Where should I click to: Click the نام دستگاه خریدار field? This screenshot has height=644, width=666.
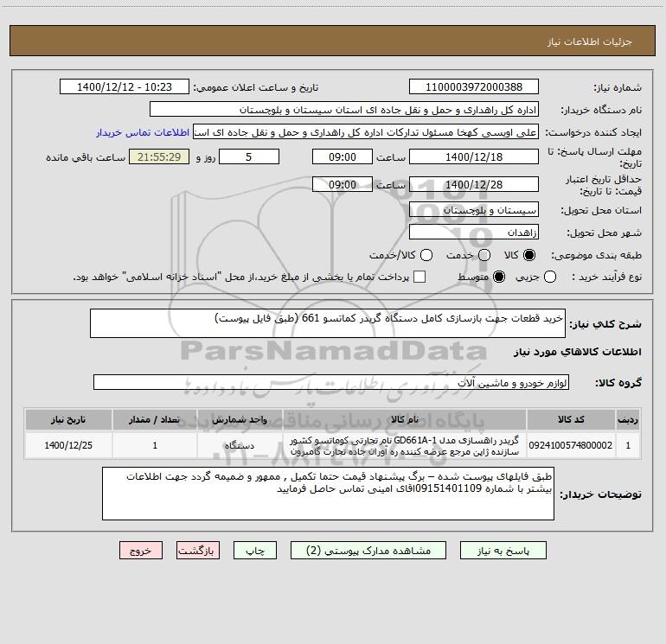[x=344, y=109]
